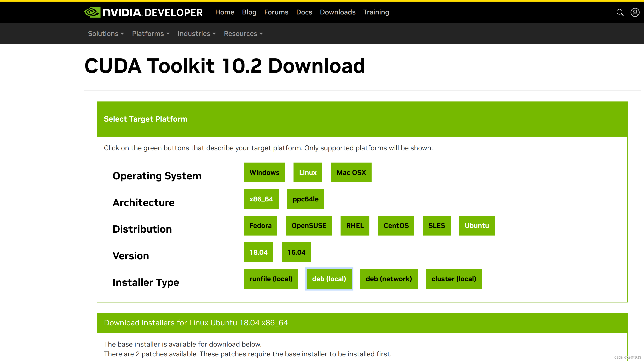The height and width of the screenshot is (361, 644).
Task: Click the CUDA Toolkit 10.2 Download heading
Action: click(x=225, y=66)
